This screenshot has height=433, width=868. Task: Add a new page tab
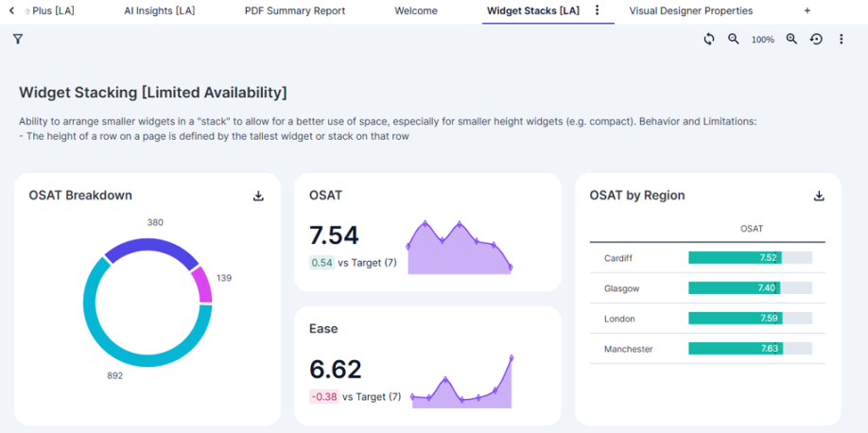click(807, 10)
